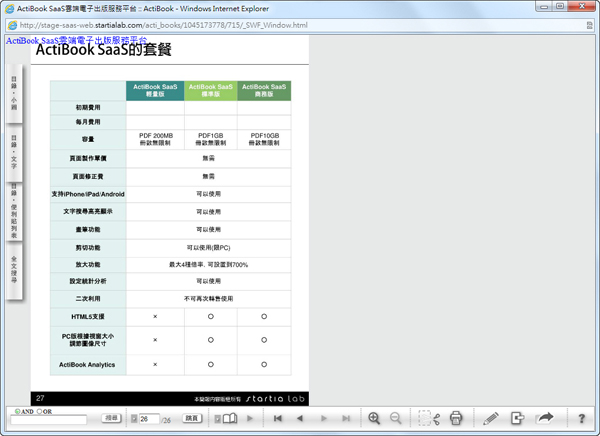
Task: Click the browser address bar URL
Action: pos(163,25)
